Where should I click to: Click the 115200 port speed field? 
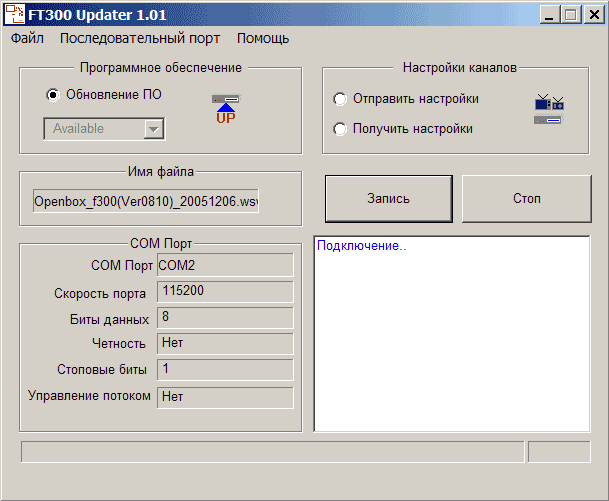[x=225, y=291]
